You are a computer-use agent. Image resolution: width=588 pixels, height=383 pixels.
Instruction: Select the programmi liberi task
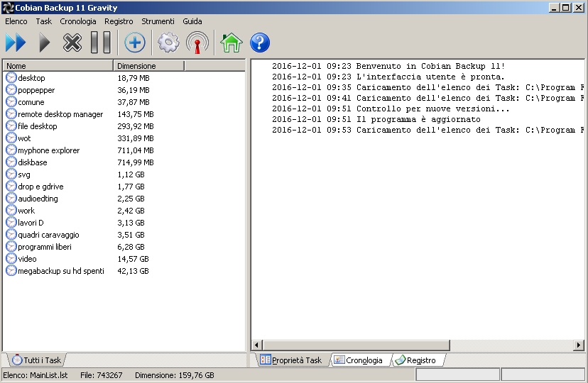(45, 247)
